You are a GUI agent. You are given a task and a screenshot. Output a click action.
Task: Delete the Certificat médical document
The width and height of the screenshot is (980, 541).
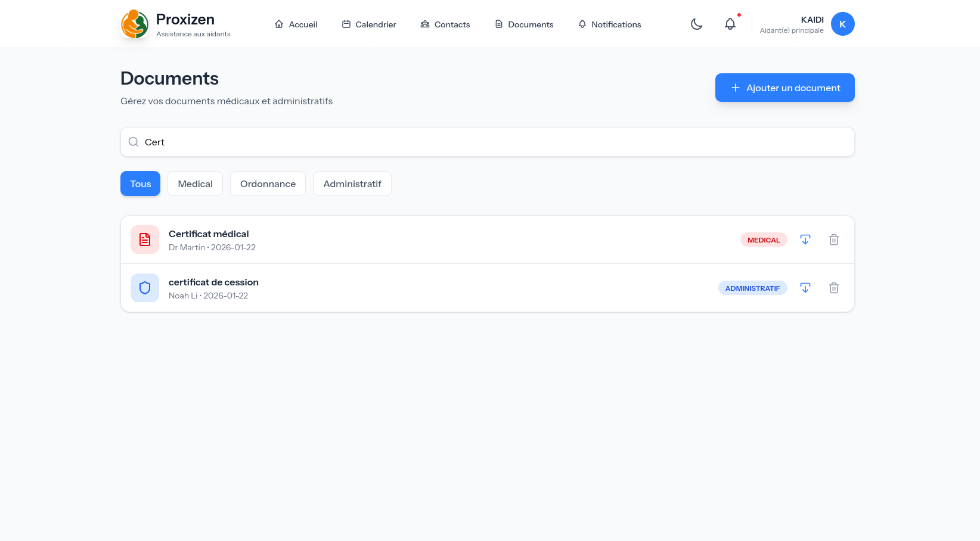[833, 240]
